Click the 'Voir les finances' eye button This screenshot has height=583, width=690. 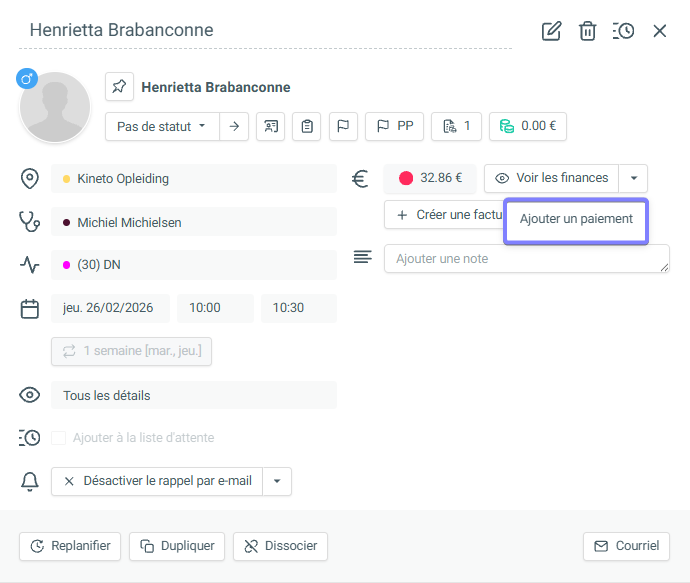552,178
